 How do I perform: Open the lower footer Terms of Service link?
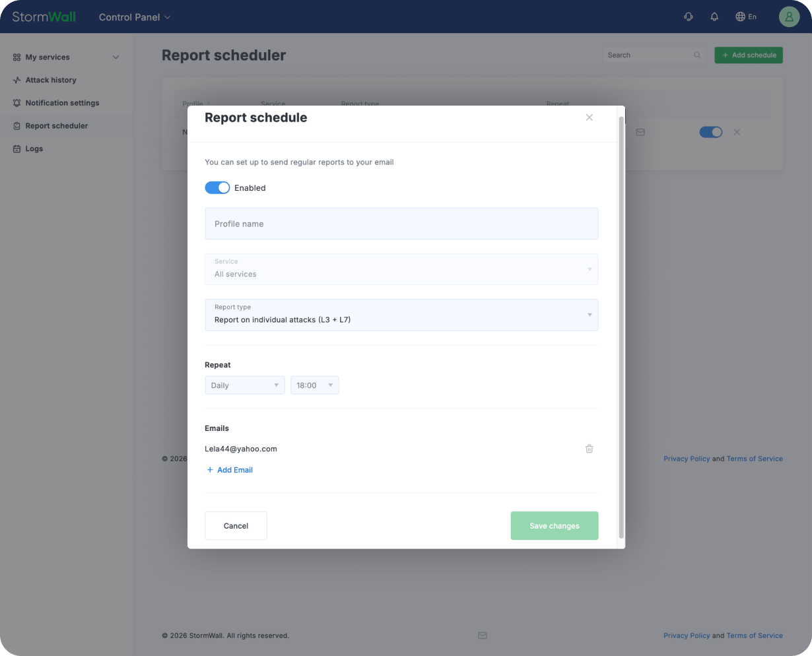pos(755,636)
